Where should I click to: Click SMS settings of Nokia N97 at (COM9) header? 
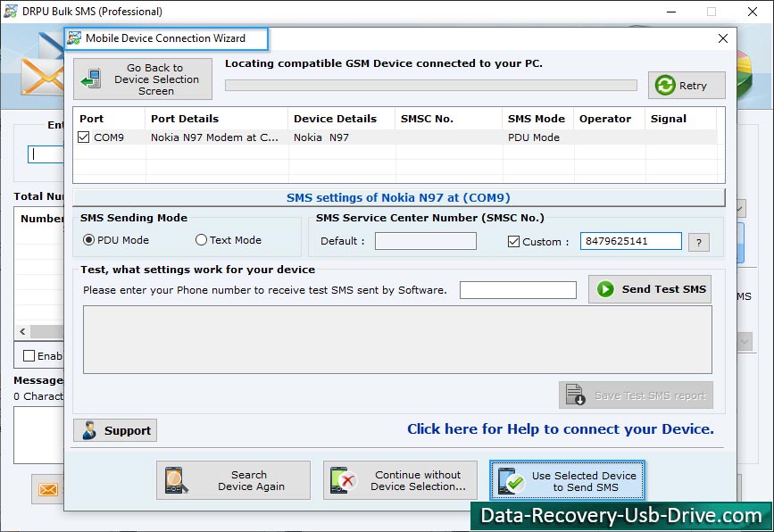[x=398, y=197]
